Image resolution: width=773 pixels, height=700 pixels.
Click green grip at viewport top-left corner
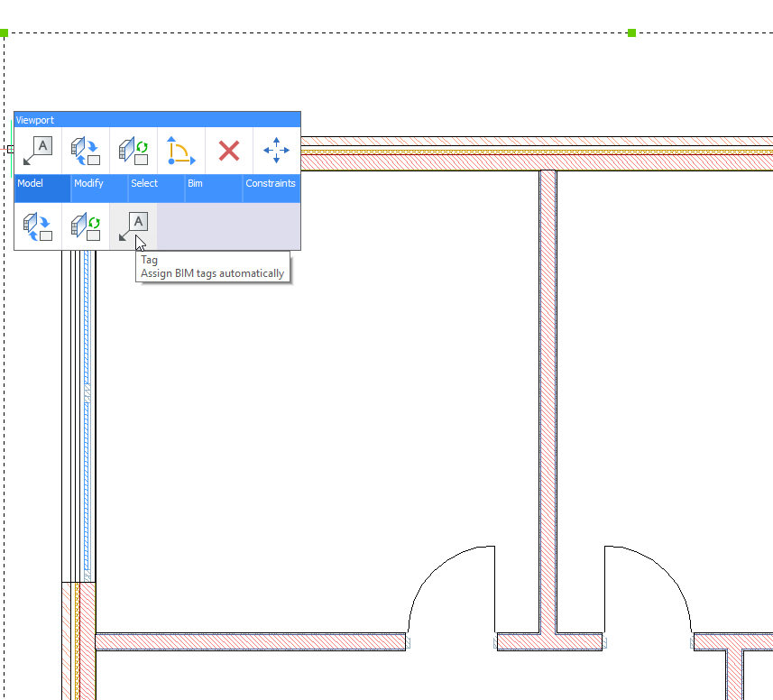[x=4, y=33]
